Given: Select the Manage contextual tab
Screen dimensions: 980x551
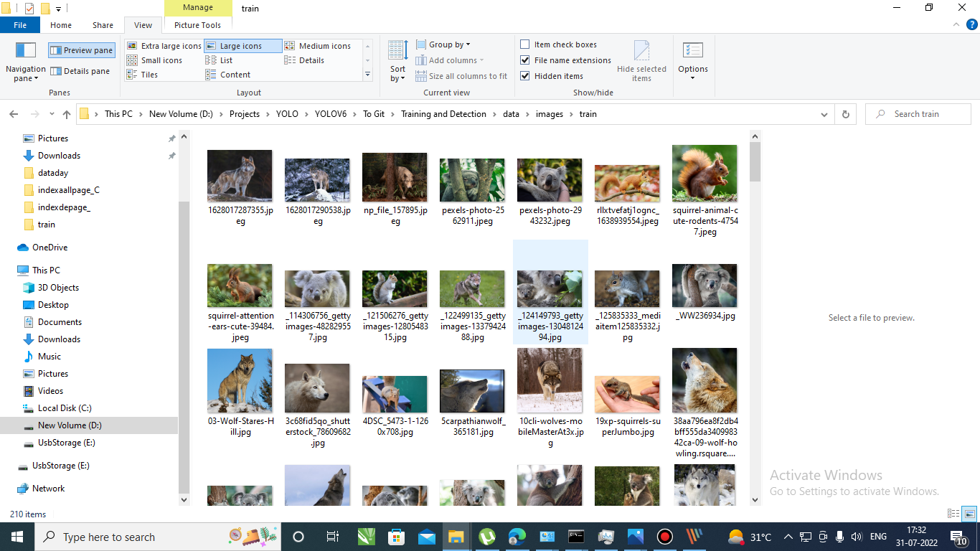Looking at the screenshot, I should 198,8.
